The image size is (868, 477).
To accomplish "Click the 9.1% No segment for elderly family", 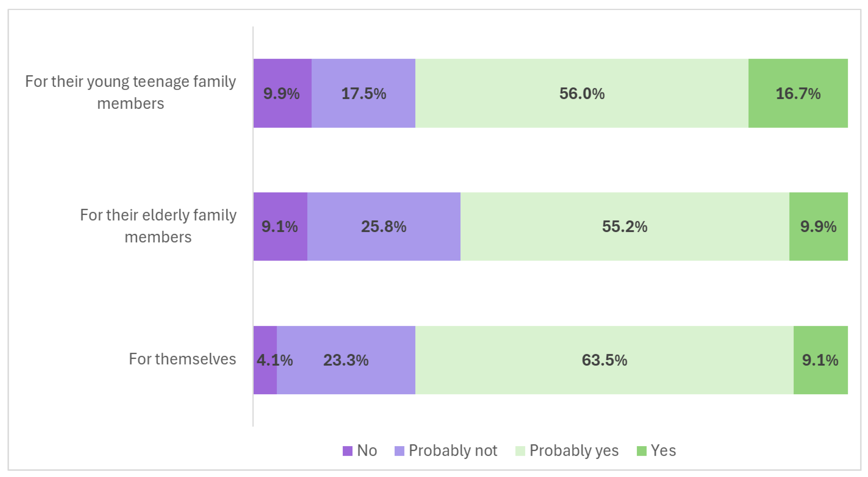I will (280, 227).
